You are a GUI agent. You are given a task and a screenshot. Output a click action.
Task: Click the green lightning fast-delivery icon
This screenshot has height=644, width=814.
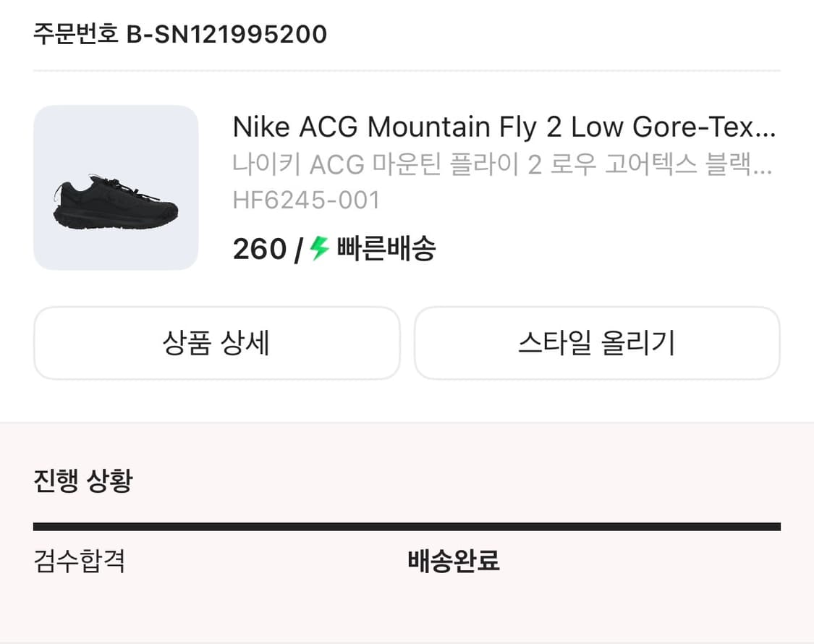coord(317,250)
